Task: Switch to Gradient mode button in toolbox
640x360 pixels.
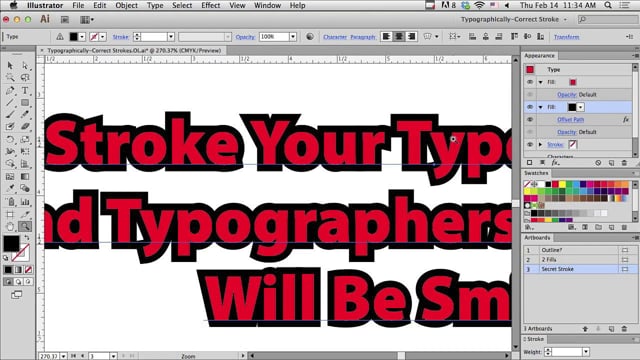Action: click(x=18, y=270)
